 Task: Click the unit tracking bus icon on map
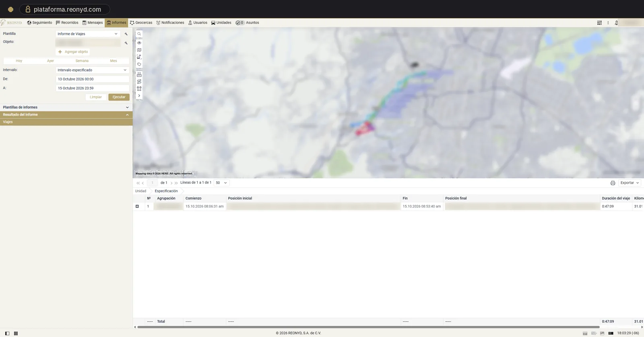click(139, 57)
